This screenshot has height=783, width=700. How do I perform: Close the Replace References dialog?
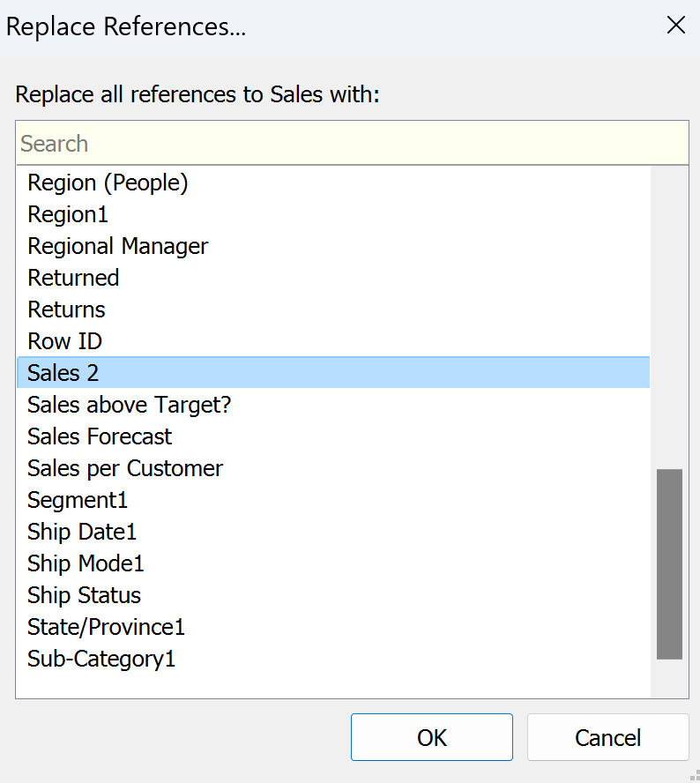click(x=675, y=26)
